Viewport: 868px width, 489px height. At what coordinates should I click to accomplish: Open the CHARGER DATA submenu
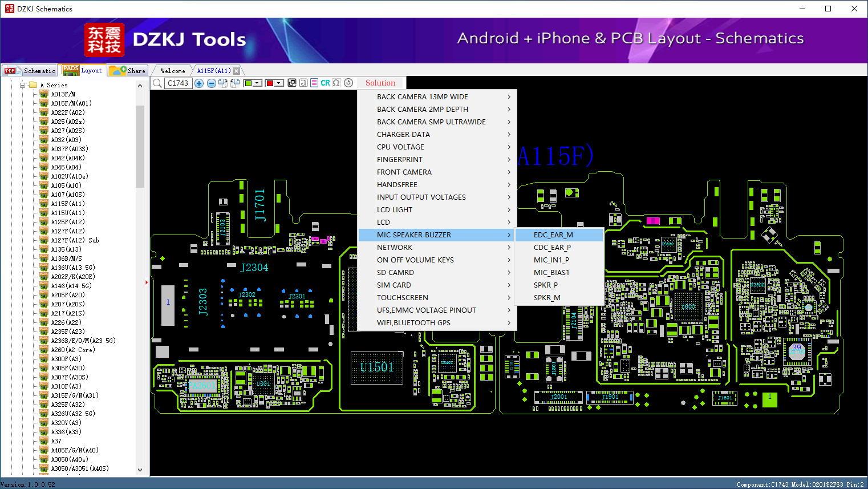point(437,134)
